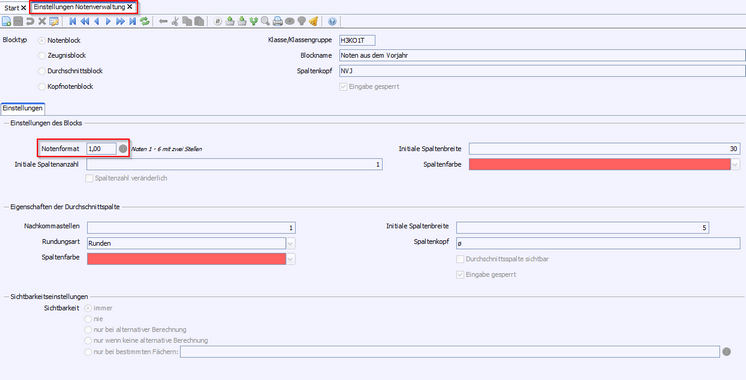Jump to first record arrow
Viewport: 746px width, 380px height.
pos(72,21)
